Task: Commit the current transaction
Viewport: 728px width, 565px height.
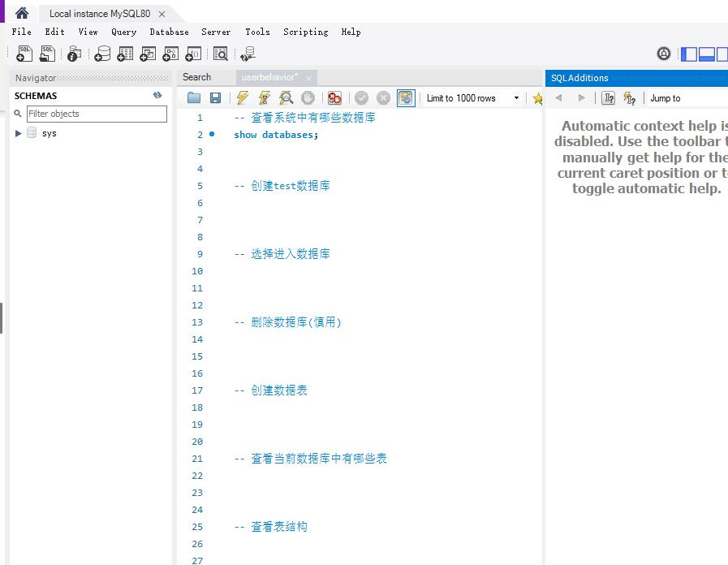Action: tap(361, 98)
